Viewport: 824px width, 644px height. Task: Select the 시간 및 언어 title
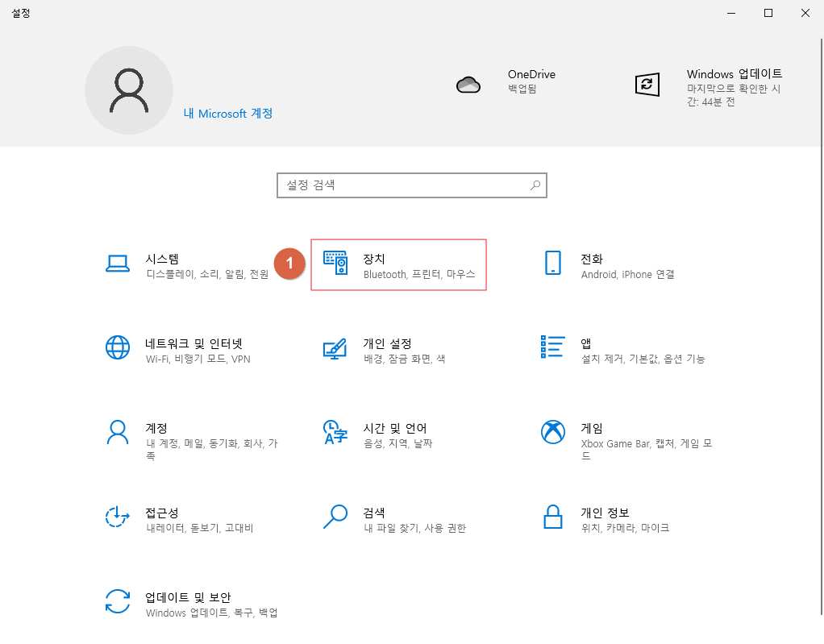[x=395, y=428]
